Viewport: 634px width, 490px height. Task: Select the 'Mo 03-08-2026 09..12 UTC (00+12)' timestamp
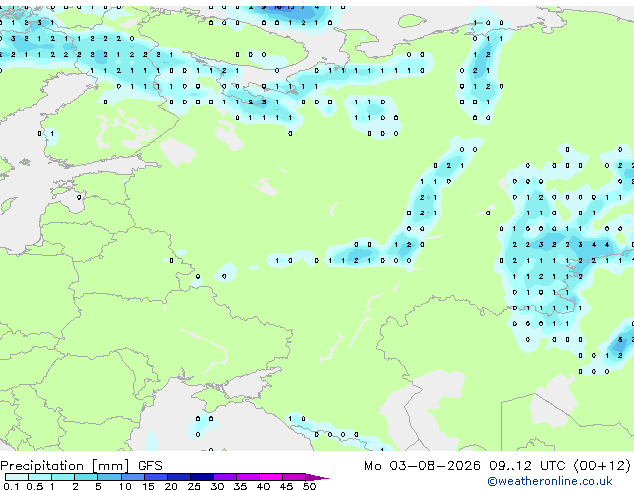click(497, 466)
